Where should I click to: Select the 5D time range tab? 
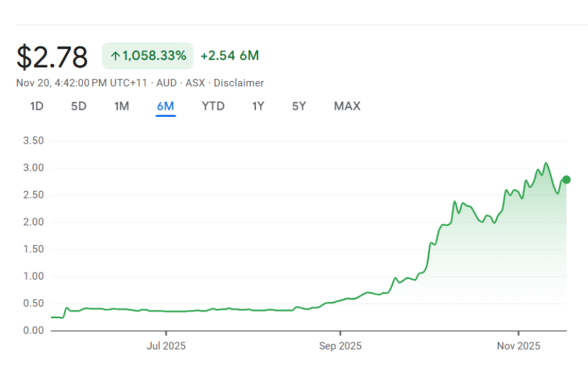click(x=78, y=106)
